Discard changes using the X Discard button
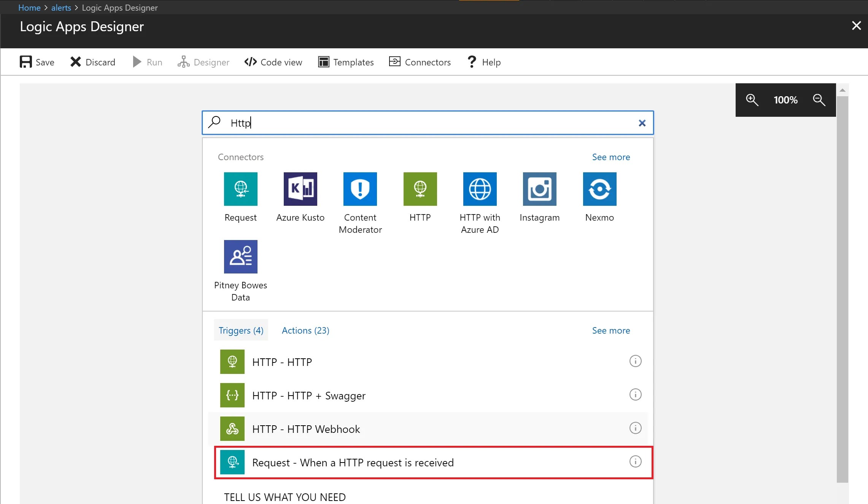The height and width of the screenshot is (504, 868). point(93,62)
